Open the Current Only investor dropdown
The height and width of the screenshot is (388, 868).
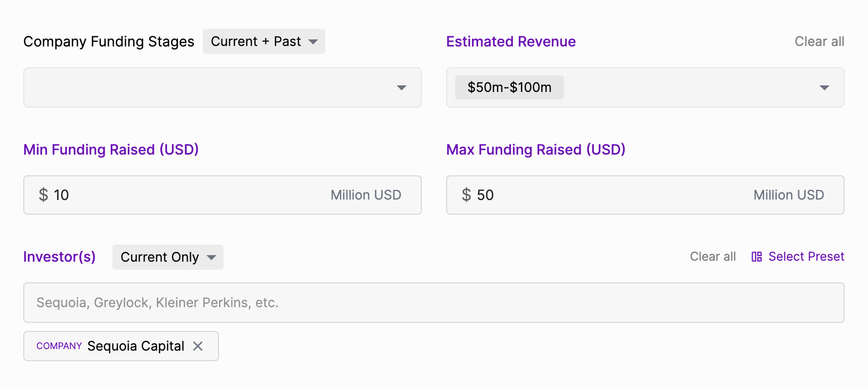click(x=168, y=257)
